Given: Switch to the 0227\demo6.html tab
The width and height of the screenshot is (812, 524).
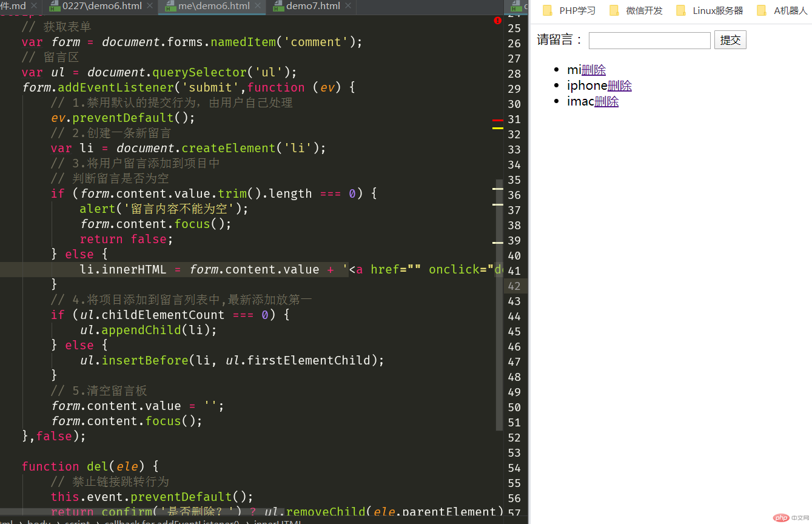Looking at the screenshot, I should [x=102, y=7].
